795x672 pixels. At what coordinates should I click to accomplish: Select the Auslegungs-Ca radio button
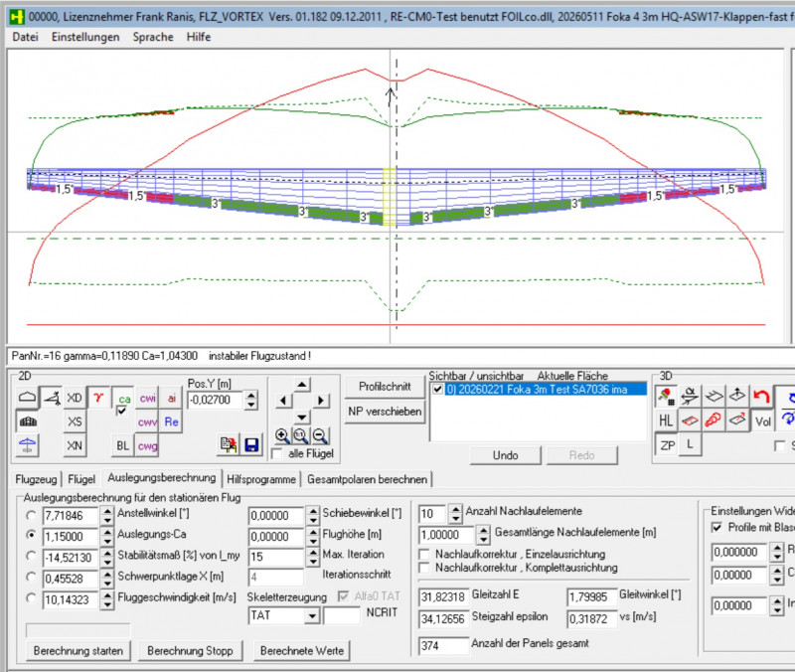pyautogui.click(x=31, y=535)
